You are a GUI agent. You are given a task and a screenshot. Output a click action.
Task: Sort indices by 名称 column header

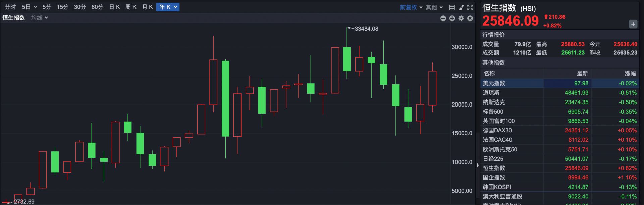click(x=489, y=73)
